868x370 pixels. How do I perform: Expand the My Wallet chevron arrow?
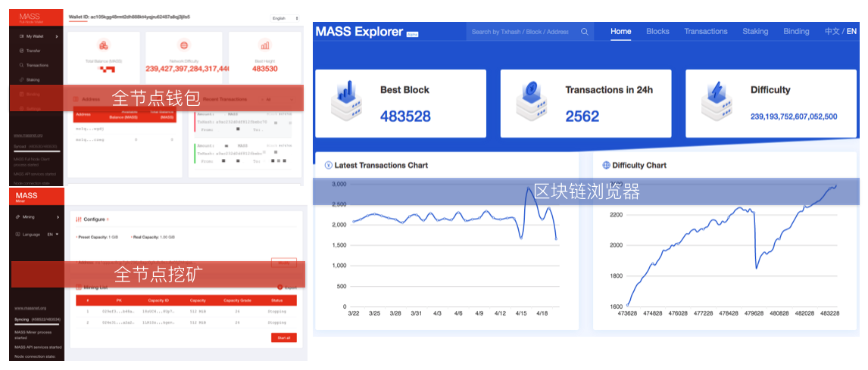click(58, 36)
